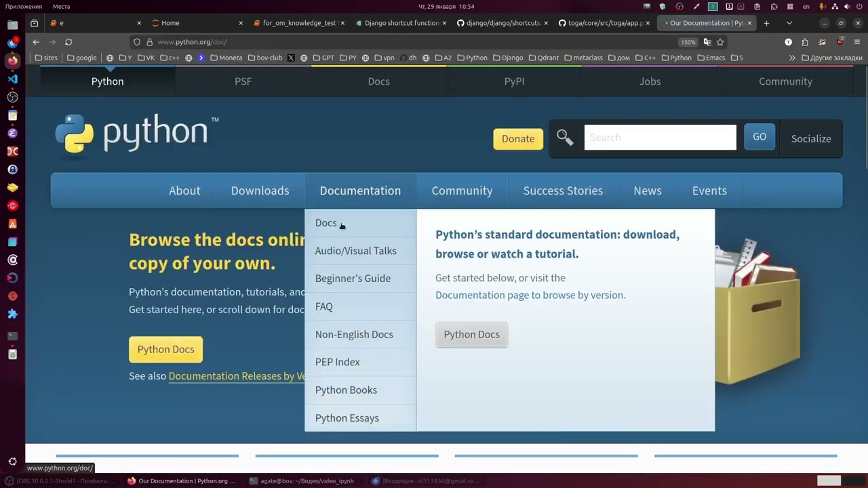Switch to the 'Home' browser tab
868x488 pixels.
(197, 23)
